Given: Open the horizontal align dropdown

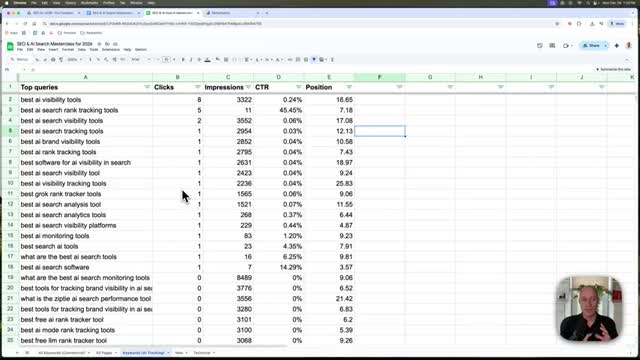Looking at the screenshot, I should click(x=248, y=60).
